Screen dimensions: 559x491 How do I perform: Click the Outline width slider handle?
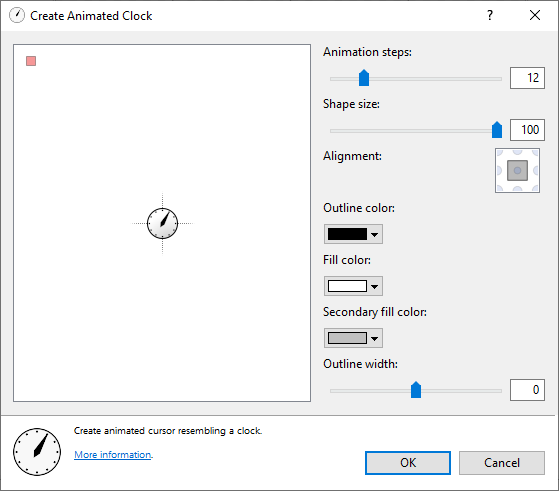coord(416,390)
